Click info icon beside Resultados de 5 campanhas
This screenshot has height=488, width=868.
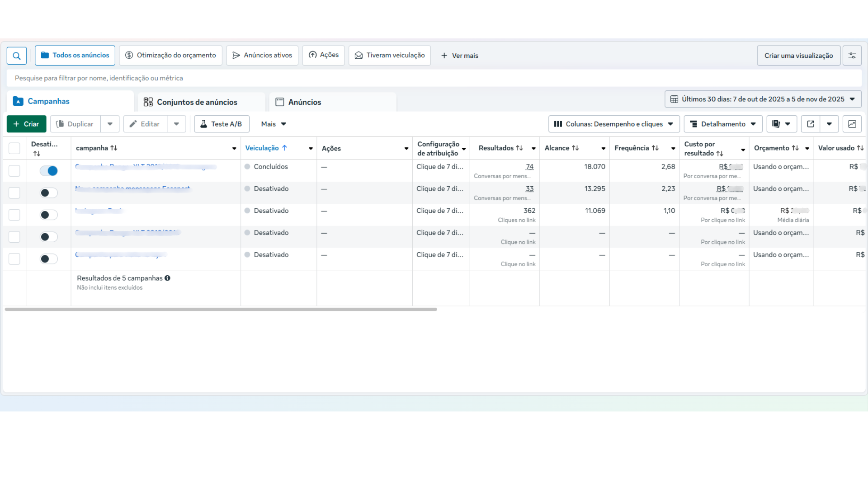167,278
